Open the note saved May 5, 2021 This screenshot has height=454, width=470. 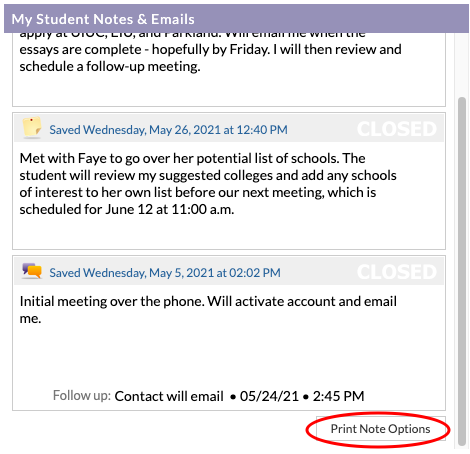[x=165, y=273]
